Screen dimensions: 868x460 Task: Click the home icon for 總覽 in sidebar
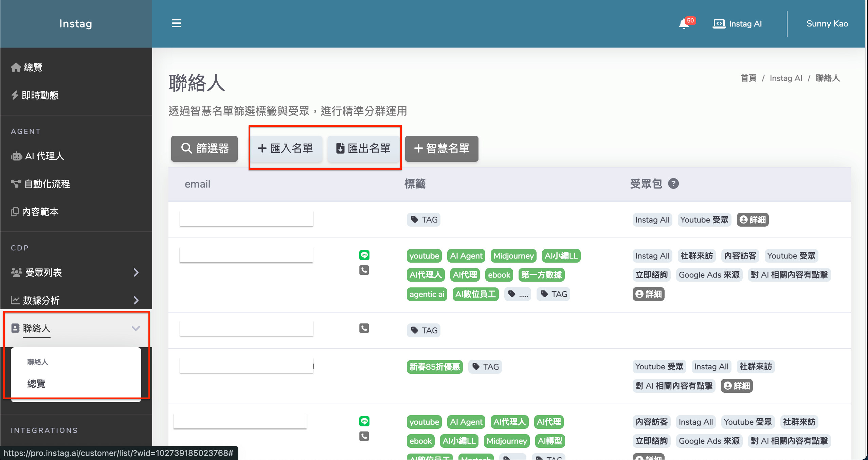click(x=16, y=67)
